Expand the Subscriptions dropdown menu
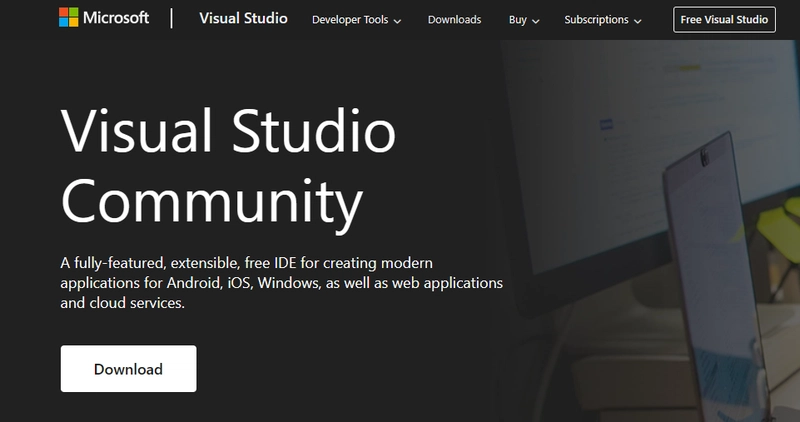The height and width of the screenshot is (422, 800). point(603,20)
